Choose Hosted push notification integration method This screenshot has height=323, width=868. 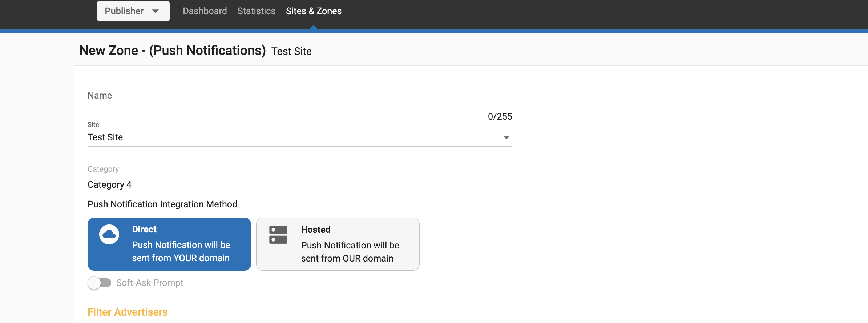[x=338, y=244]
